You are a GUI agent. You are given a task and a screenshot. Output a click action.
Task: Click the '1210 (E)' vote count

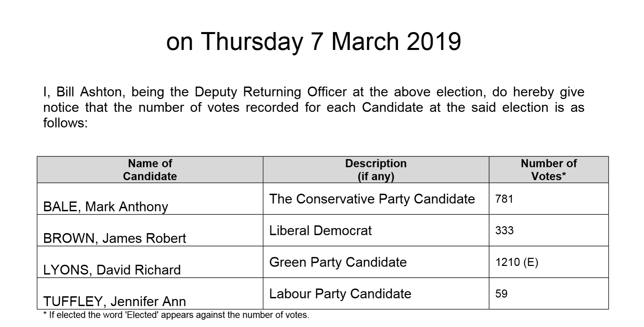(x=517, y=262)
